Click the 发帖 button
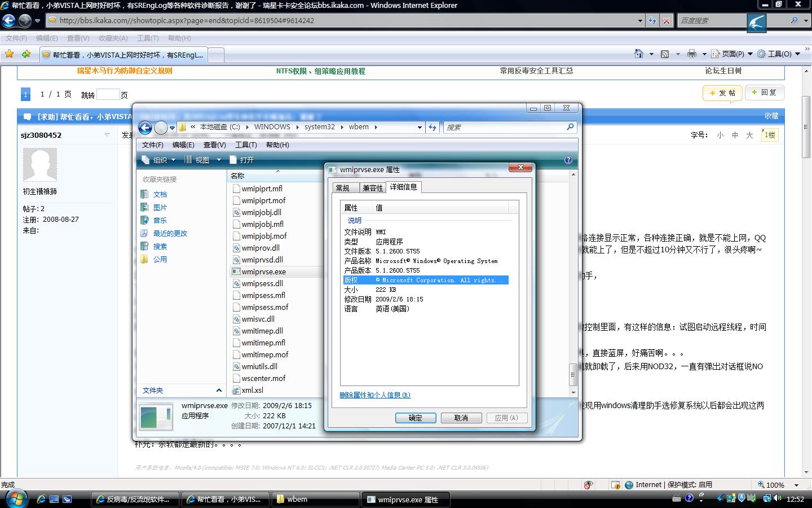Image resolution: width=812 pixels, height=508 pixels. 722,93
